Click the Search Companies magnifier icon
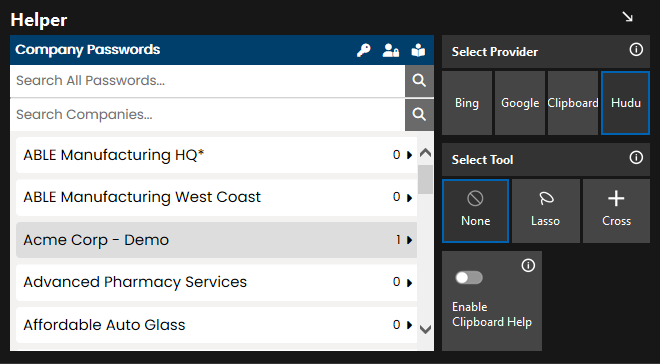The width and height of the screenshot is (660, 364). point(419,114)
